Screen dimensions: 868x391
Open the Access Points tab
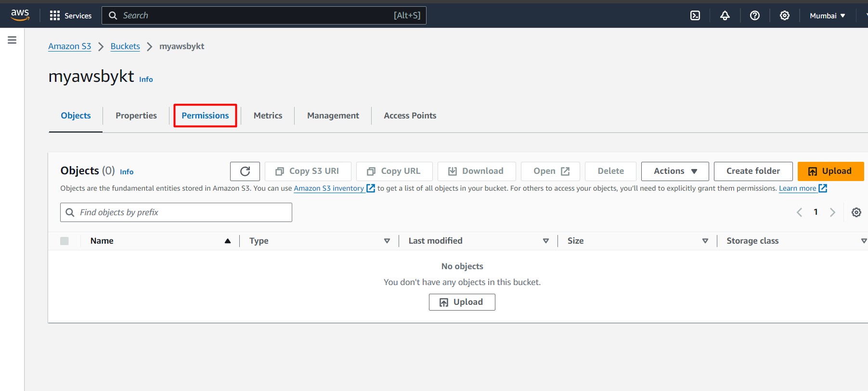410,116
